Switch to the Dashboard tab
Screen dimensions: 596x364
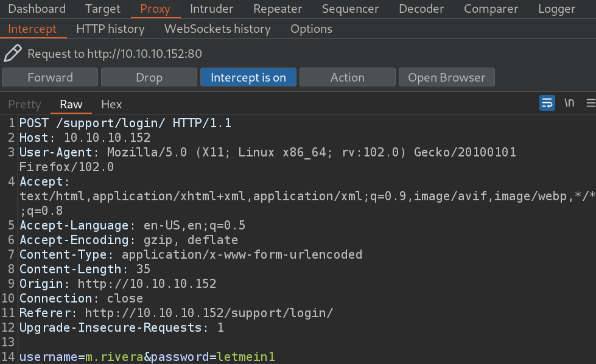[37, 9]
